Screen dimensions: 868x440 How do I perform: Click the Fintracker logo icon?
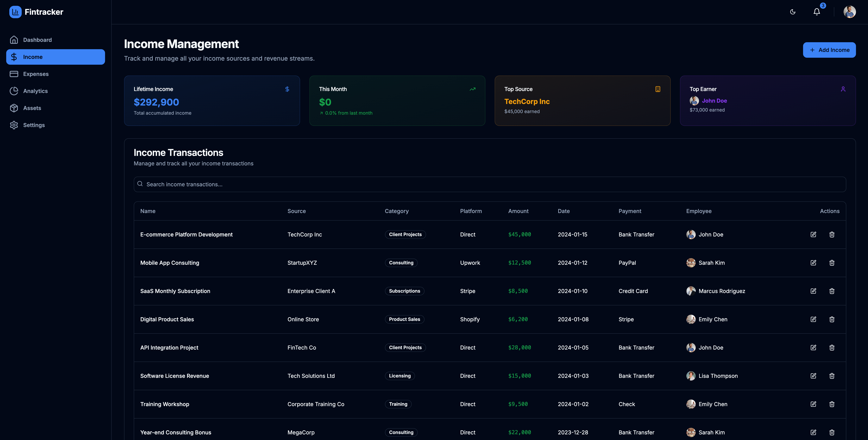15,12
